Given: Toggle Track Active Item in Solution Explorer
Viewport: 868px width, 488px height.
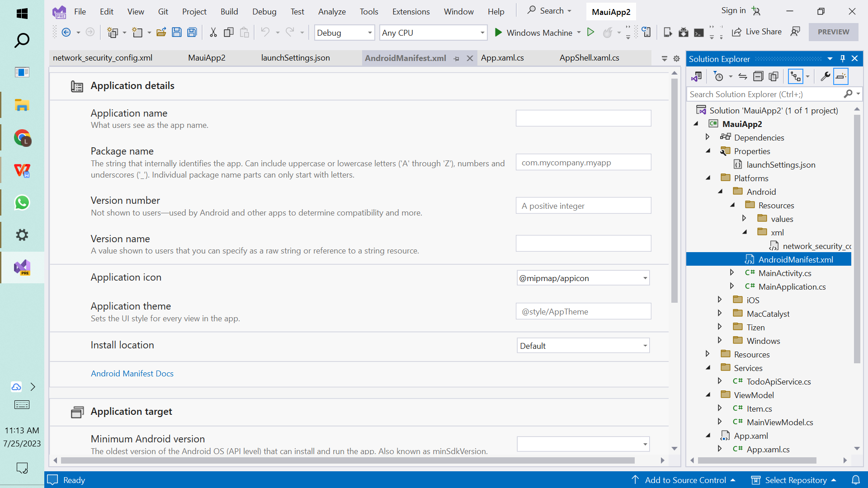Looking at the screenshot, I should tap(797, 76).
